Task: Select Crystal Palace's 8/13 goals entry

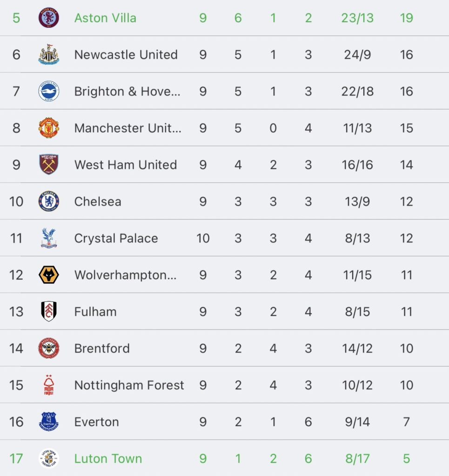Action: click(x=357, y=238)
